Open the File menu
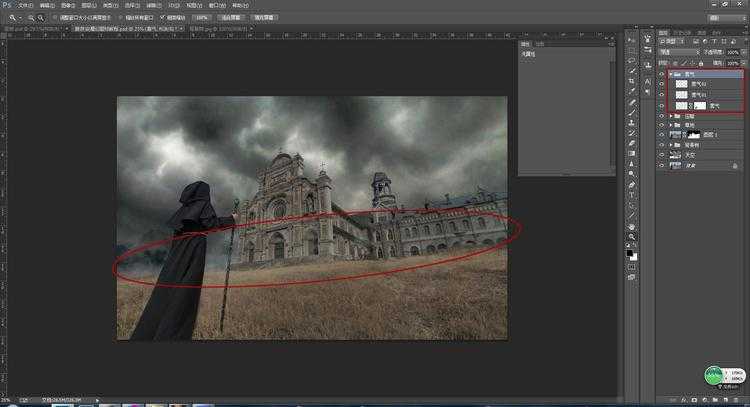 click(x=24, y=5)
